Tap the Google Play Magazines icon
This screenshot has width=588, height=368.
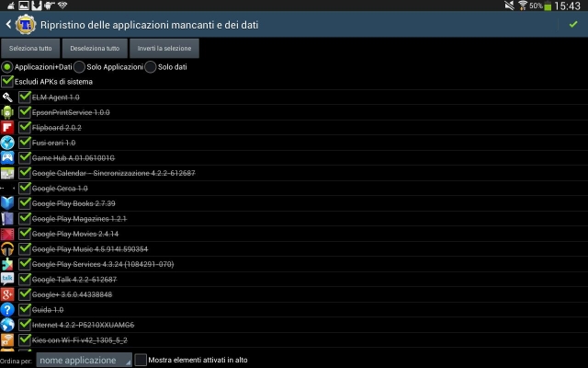[x=7, y=219]
